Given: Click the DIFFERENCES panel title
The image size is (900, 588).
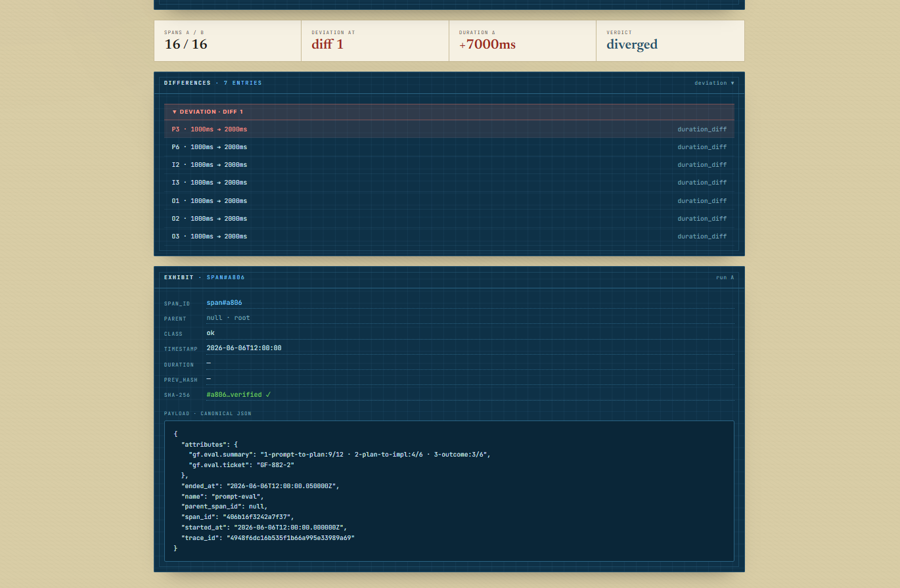Looking at the screenshot, I should tap(187, 83).
